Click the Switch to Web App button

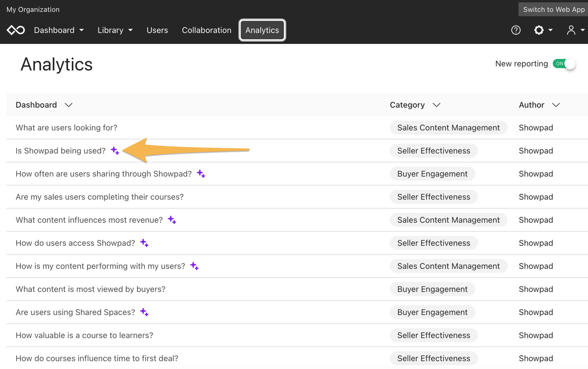coord(553,9)
